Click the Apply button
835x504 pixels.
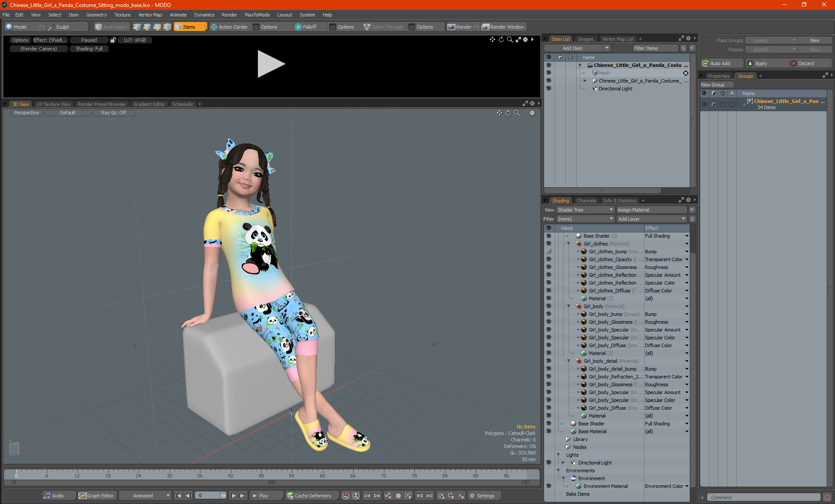(x=767, y=63)
